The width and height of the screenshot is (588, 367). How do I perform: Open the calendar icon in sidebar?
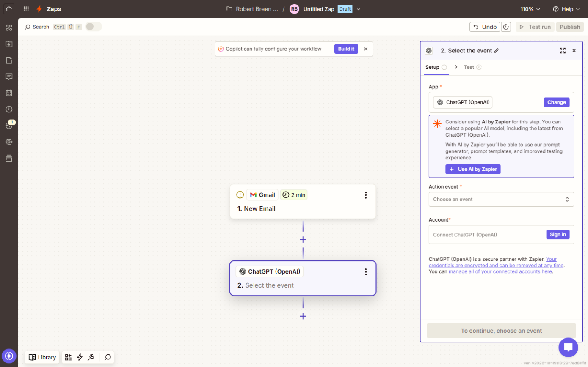pyautogui.click(x=9, y=93)
